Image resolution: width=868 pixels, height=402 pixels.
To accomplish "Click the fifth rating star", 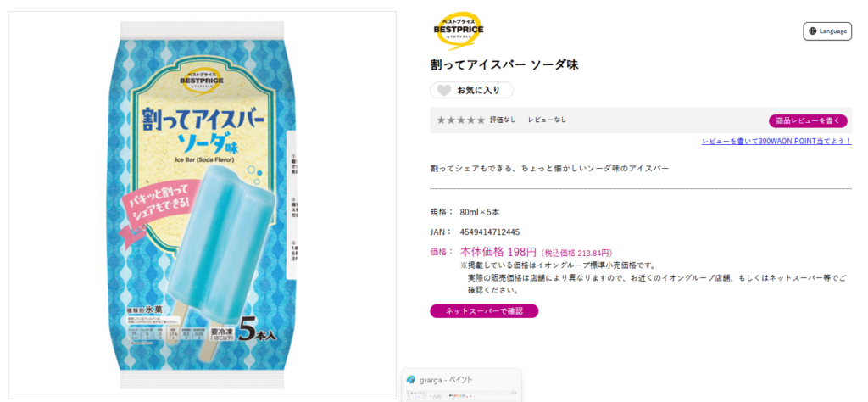I will point(481,120).
